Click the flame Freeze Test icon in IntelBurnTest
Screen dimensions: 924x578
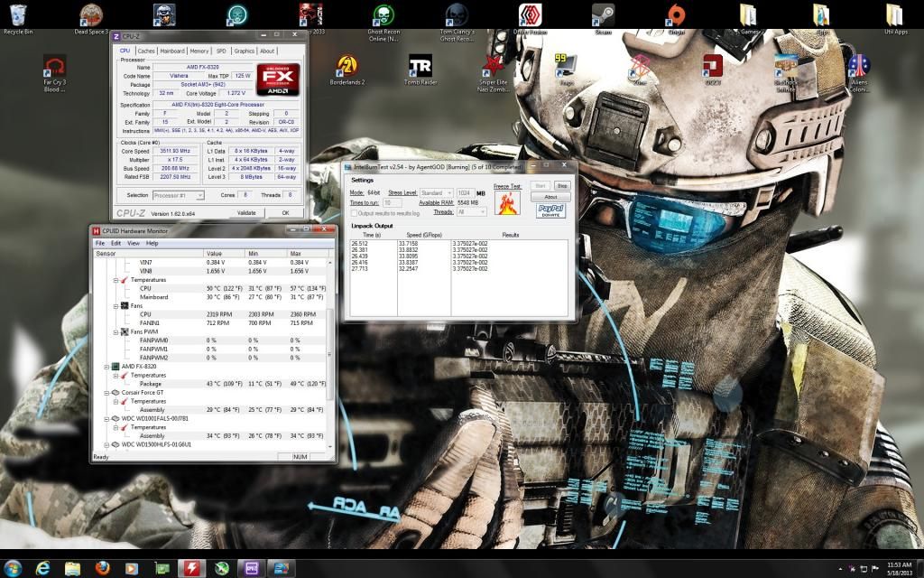[x=507, y=203]
